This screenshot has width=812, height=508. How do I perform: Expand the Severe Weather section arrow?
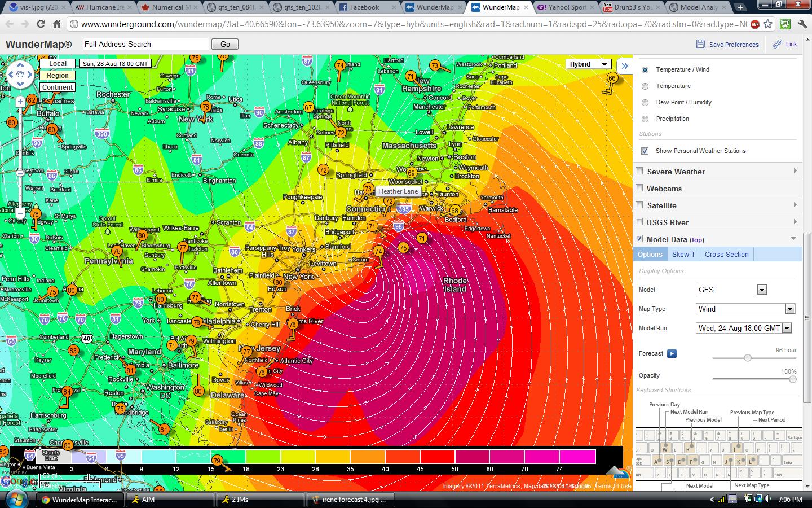(795, 171)
